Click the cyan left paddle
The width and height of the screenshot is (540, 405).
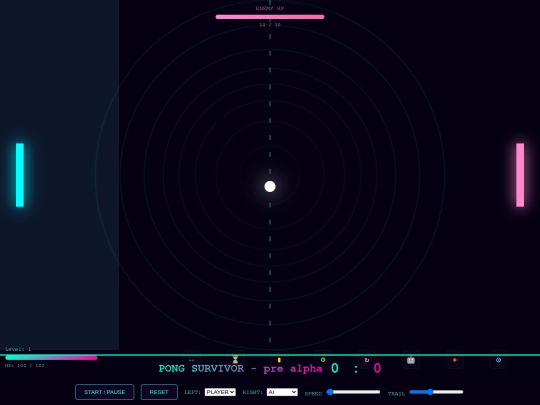click(x=20, y=175)
